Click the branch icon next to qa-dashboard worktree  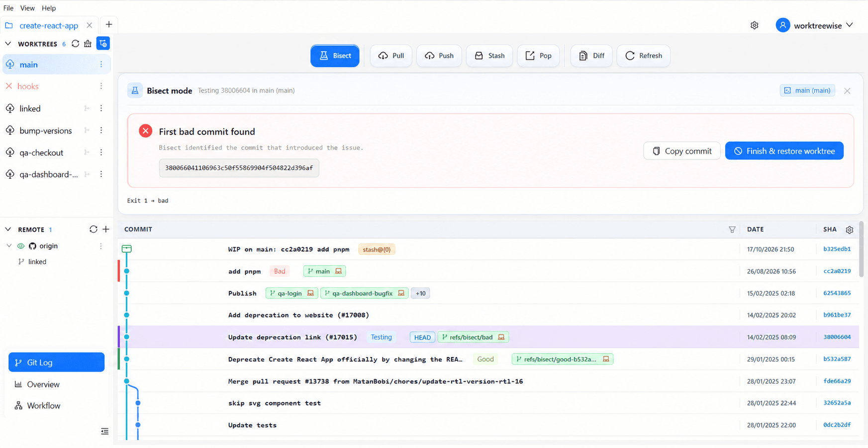(87, 175)
